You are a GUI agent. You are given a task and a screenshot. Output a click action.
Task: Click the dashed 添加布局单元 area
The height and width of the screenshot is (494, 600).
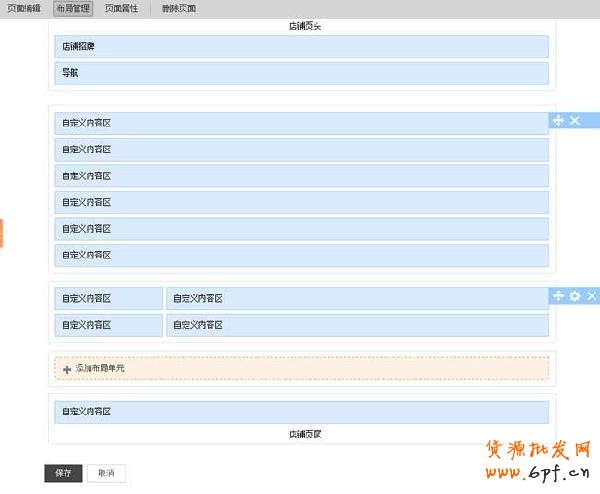pyautogui.click(x=301, y=369)
